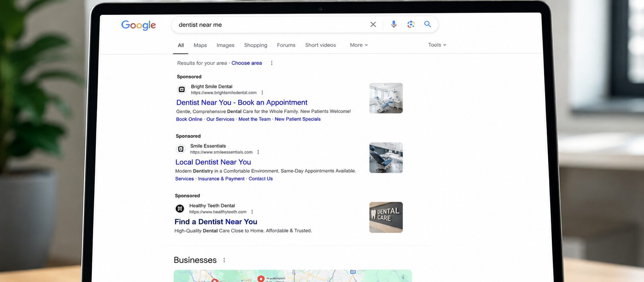
Task: Switch to the Images tab
Action: pos(225,46)
